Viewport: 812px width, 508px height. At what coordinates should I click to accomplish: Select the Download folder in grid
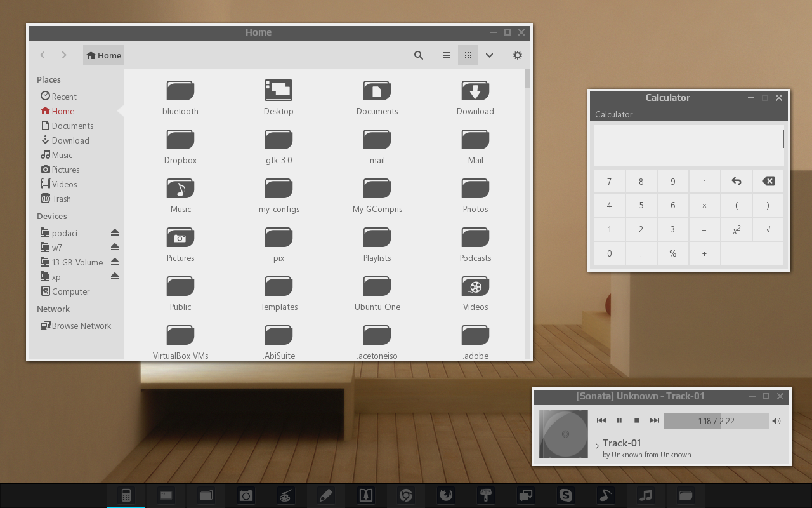click(475, 91)
